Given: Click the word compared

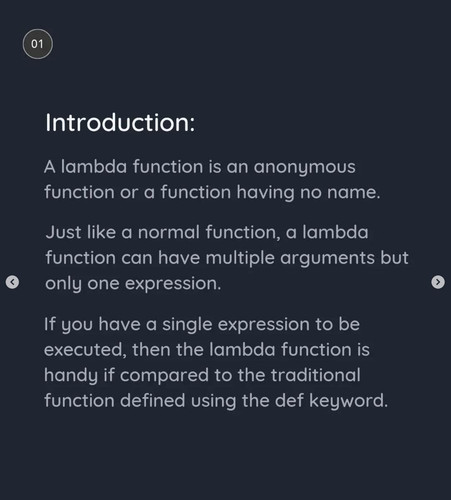Looking at the screenshot, I should tap(164, 376).
